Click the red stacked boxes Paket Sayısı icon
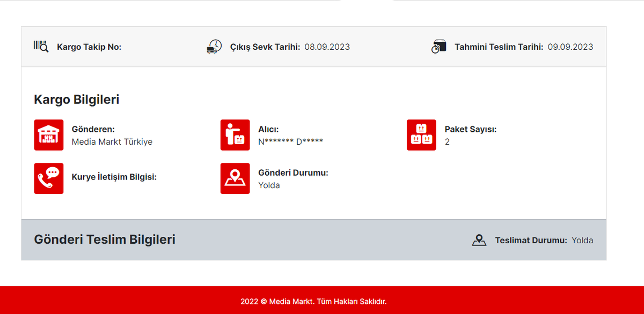The image size is (644, 314). click(x=421, y=135)
